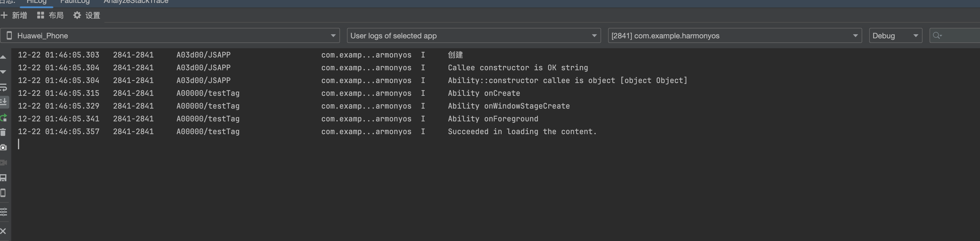Open the com.example.harmonyos process dropdown
This screenshot has height=241, width=980.
pos(735,35)
